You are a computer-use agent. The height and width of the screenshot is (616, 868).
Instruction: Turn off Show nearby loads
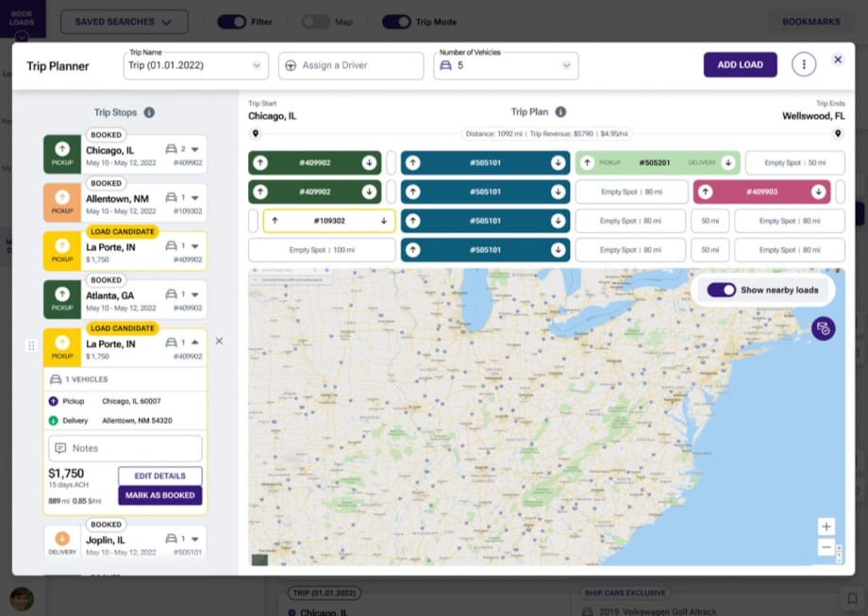(x=722, y=291)
